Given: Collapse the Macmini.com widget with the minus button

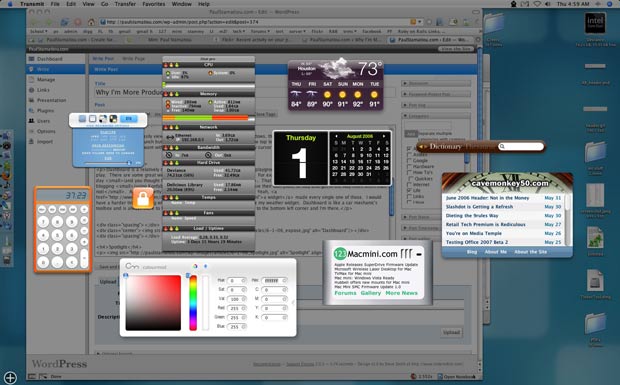Looking at the screenshot, I should pyautogui.click(x=419, y=254).
